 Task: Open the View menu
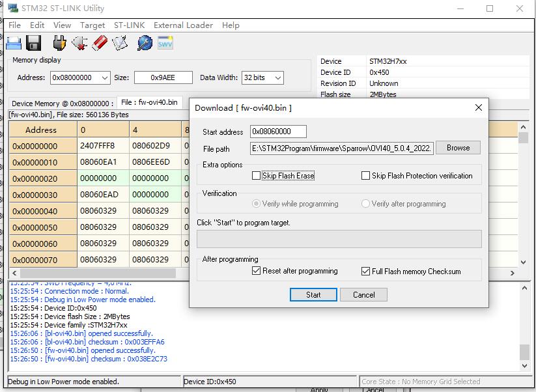pos(62,25)
